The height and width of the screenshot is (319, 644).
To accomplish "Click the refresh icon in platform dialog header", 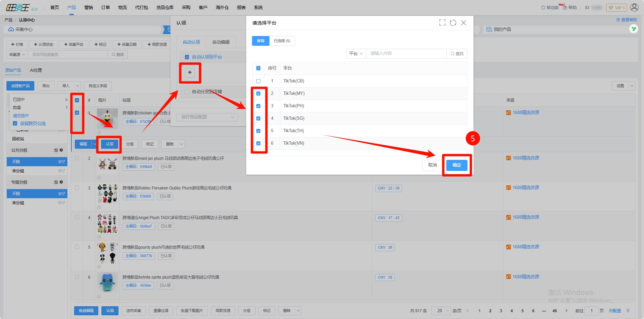I will point(453,23).
